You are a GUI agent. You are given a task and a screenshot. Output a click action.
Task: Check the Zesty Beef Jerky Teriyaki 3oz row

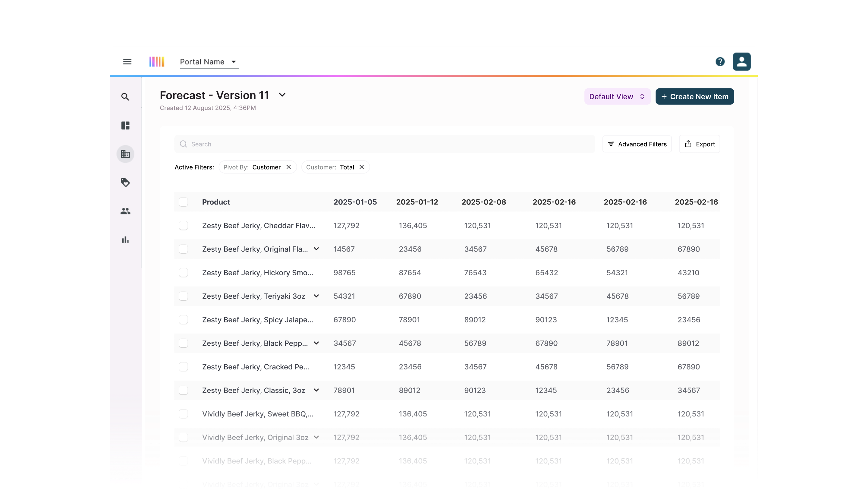(183, 296)
